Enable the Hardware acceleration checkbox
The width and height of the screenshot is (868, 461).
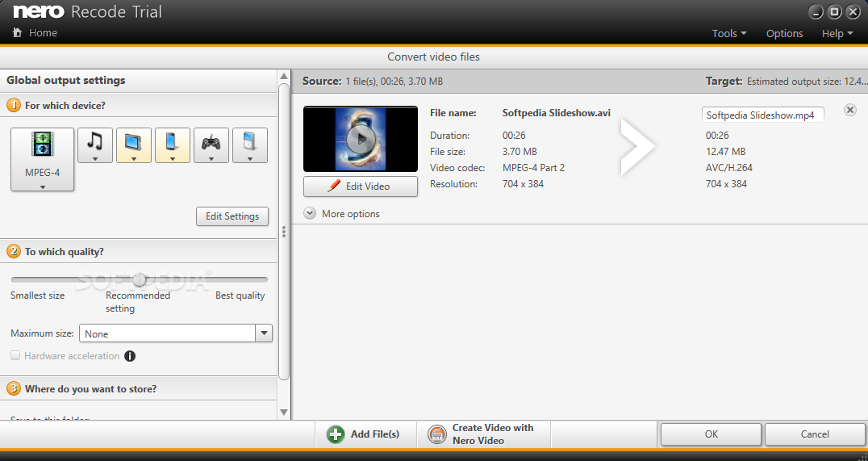click(x=15, y=356)
